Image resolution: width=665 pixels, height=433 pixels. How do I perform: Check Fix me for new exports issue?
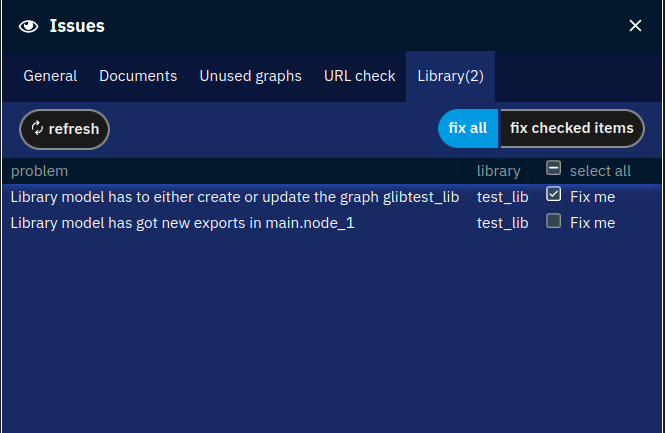click(x=553, y=221)
